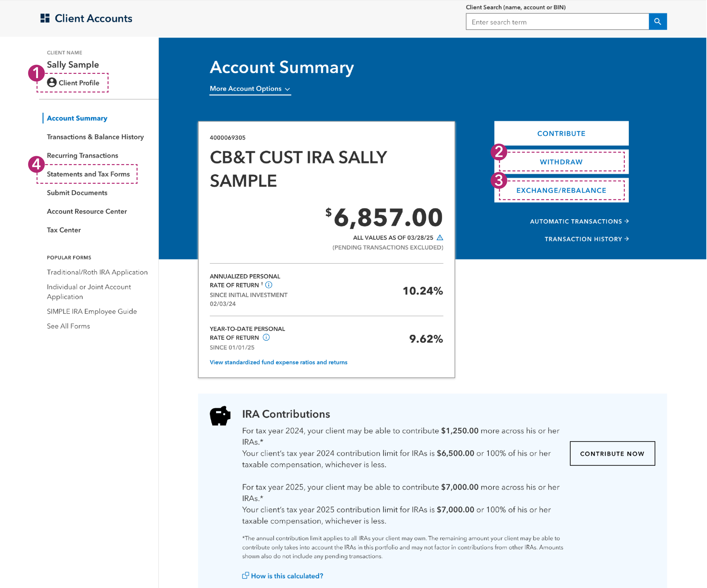The image size is (707, 588).
Task: Click external link icon beside How is this calculated
Action: tap(245, 575)
